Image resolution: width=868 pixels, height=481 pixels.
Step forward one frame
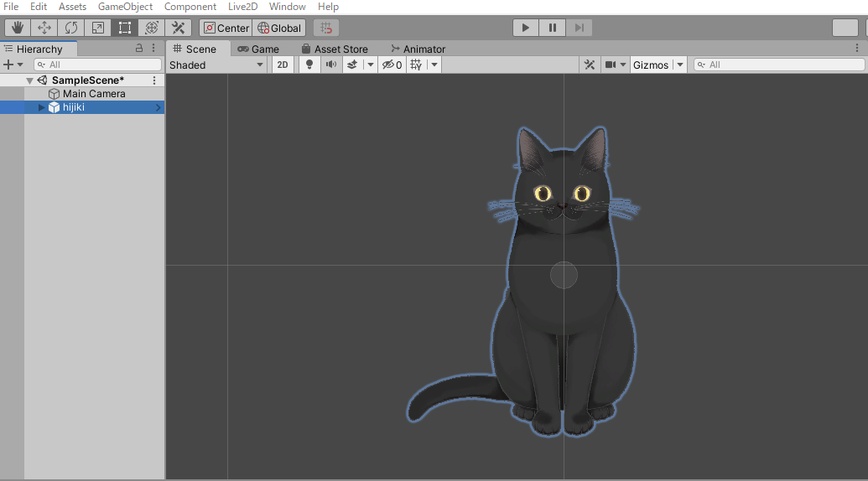click(579, 28)
